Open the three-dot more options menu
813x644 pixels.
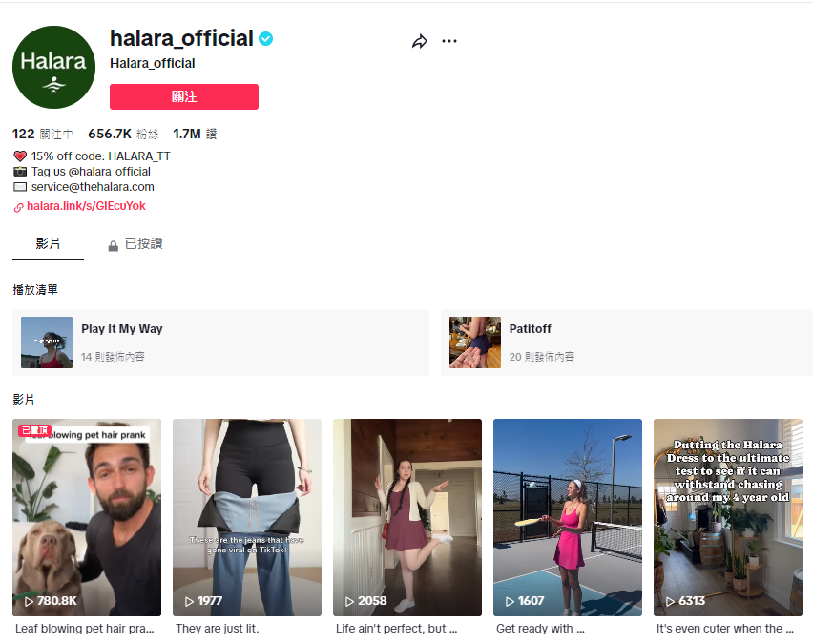tap(449, 41)
